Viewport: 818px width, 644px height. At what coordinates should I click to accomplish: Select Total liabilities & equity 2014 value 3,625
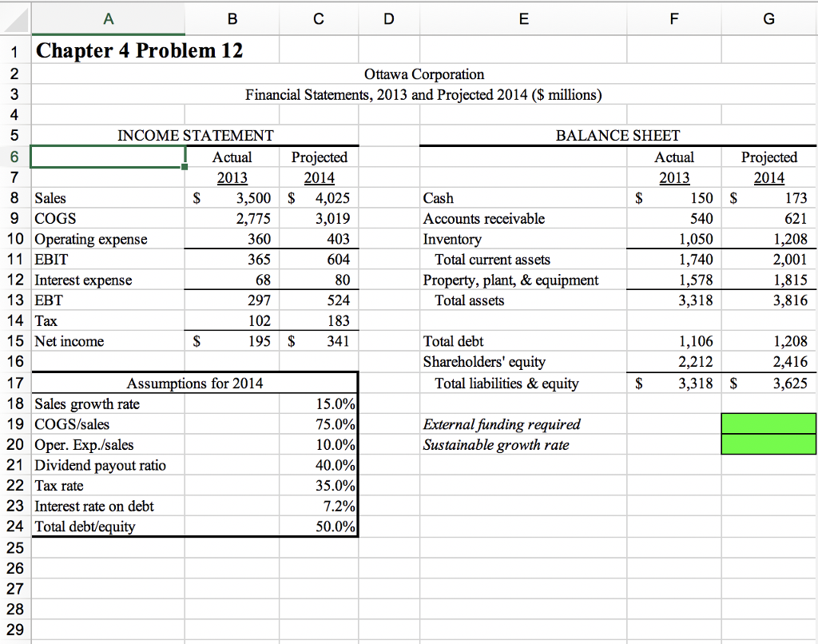tap(769, 383)
